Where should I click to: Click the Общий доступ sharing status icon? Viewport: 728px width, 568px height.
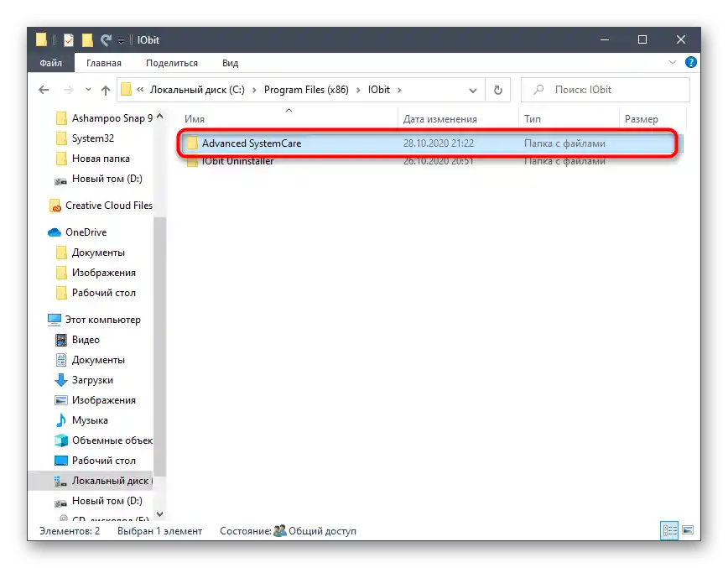[x=280, y=531]
